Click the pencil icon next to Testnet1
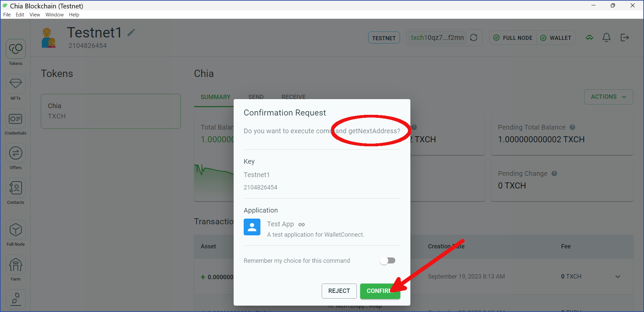 (x=131, y=32)
